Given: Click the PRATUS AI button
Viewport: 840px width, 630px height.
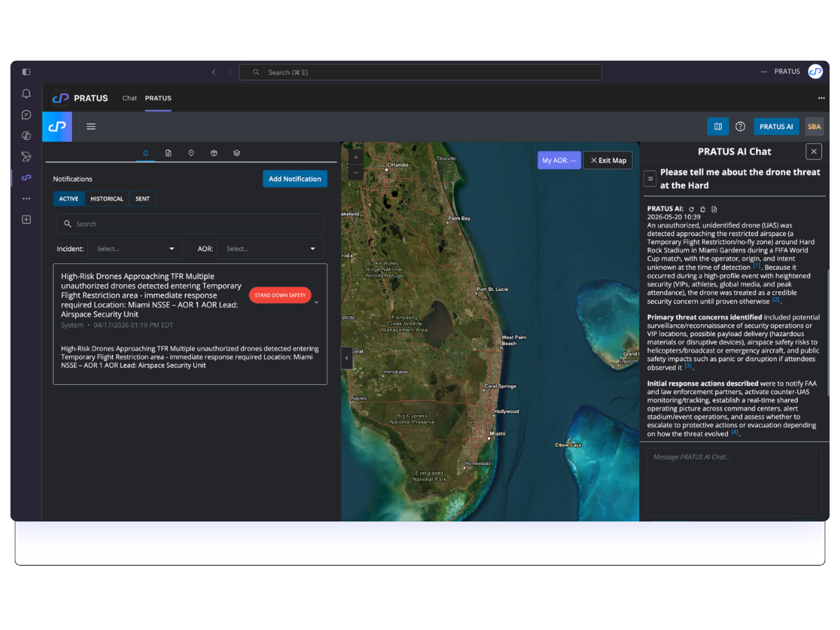Looking at the screenshot, I should click(776, 127).
